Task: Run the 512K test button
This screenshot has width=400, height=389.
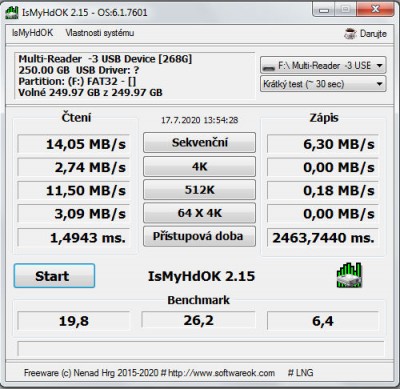Action: coord(199,190)
